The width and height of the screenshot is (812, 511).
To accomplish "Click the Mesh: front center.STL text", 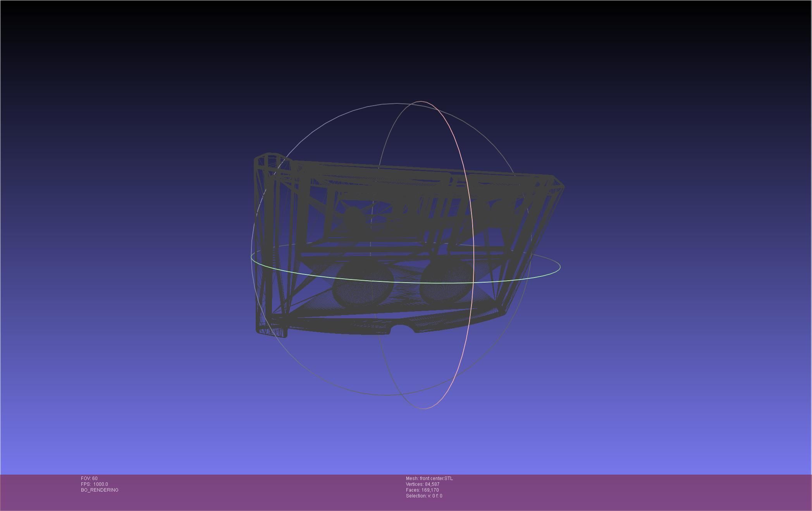I will point(429,478).
